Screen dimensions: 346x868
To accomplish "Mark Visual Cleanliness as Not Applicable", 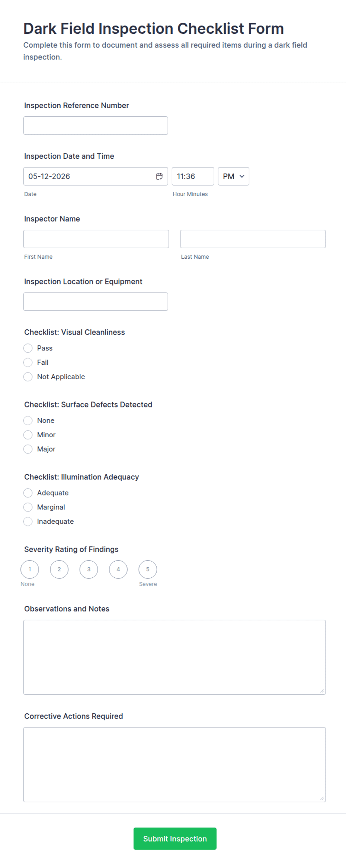I will point(28,377).
